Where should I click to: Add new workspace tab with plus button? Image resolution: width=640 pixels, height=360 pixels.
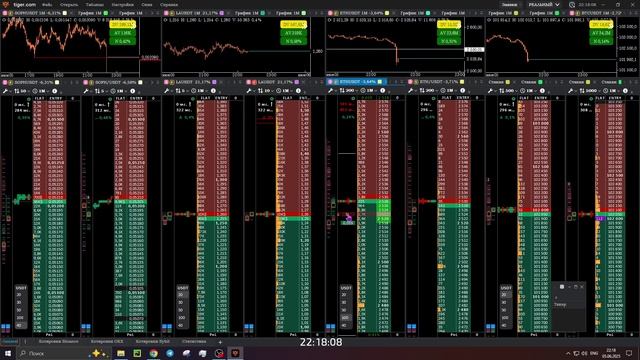(x=220, y=342)
